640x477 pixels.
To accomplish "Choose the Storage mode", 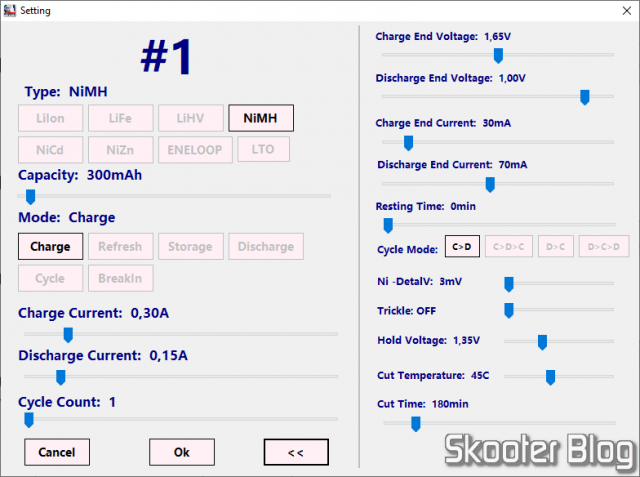I will click(191, 246).
